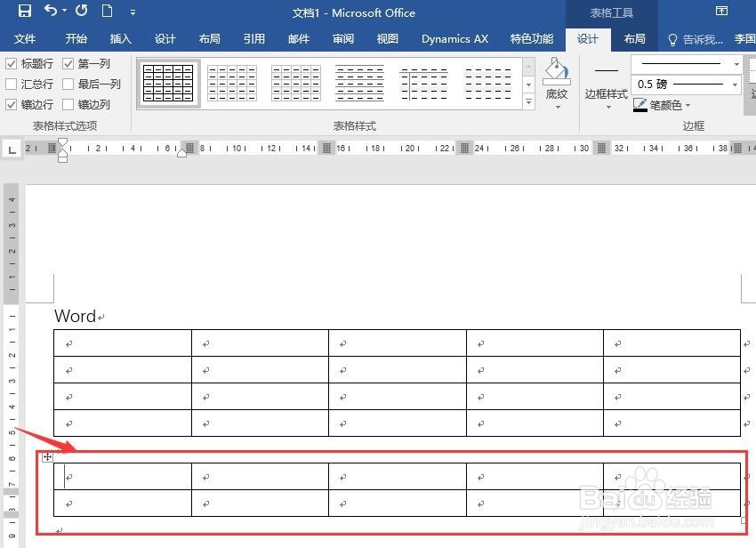756x548 pixels.
Task: Switch to the 引用 tab
Action: pyautogui.click(x=253, y=38)
